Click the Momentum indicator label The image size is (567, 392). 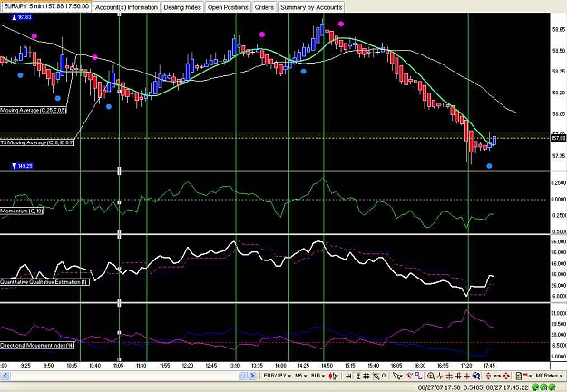click(22, 211)
